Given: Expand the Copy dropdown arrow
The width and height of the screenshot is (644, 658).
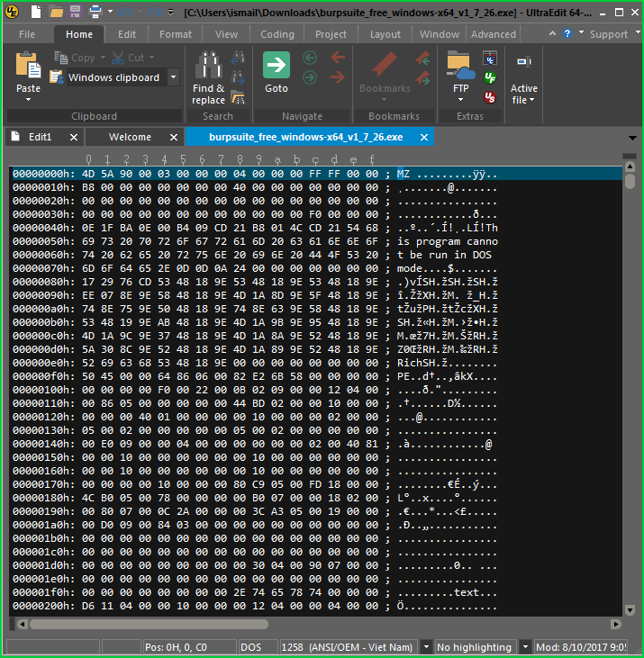Looking at the screenshot, I should [103, 57].
